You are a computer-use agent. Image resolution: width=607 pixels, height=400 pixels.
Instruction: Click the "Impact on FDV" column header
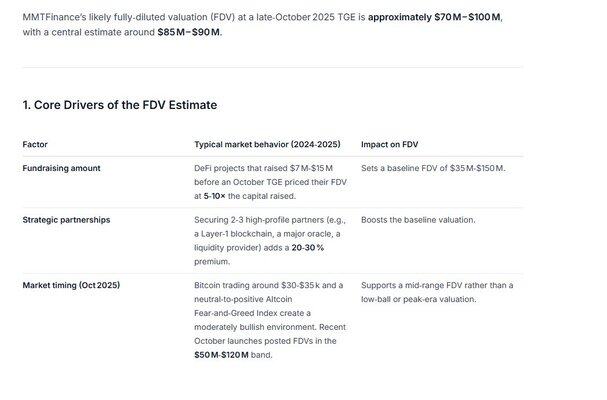(x=390, y=145)
